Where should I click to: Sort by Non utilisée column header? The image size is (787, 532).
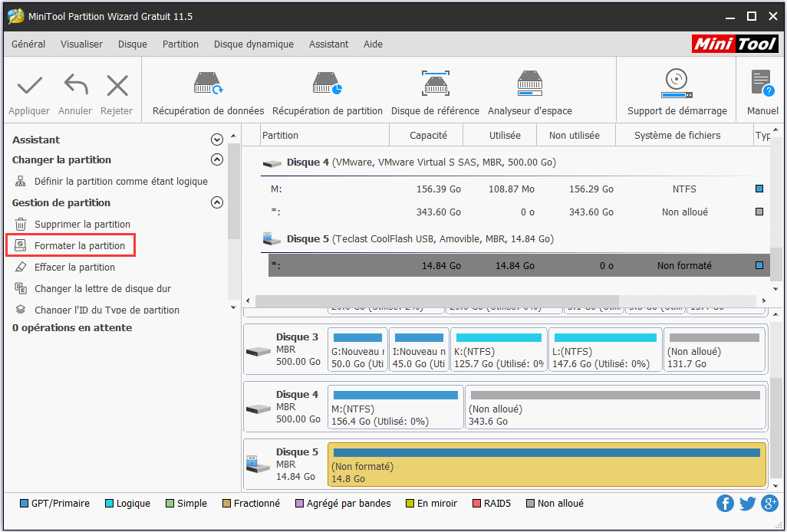tap(575, 136)
